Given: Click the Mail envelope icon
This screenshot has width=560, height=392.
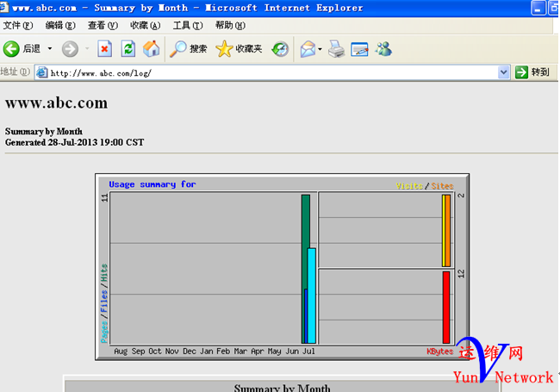Looking at the screenshot, I should (308, 49).
